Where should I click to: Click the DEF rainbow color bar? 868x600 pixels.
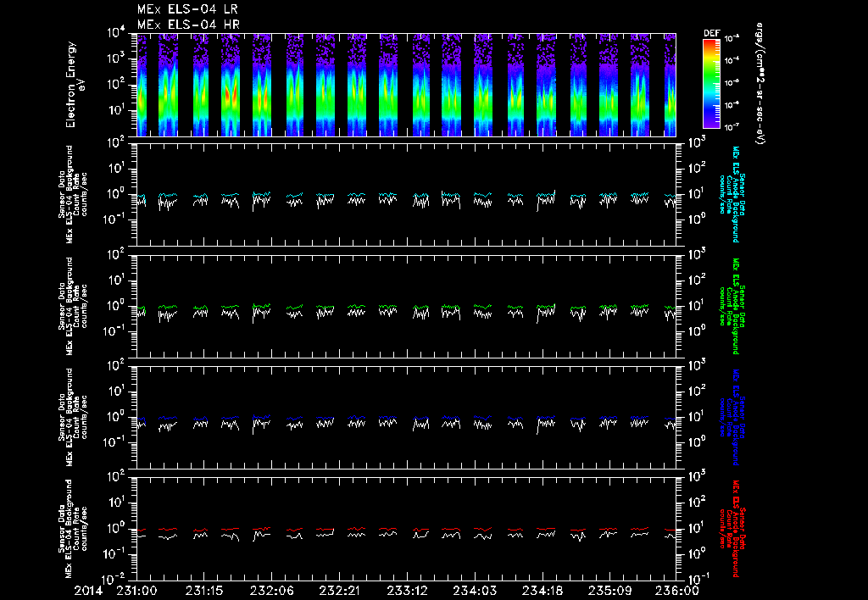(711, 84)
